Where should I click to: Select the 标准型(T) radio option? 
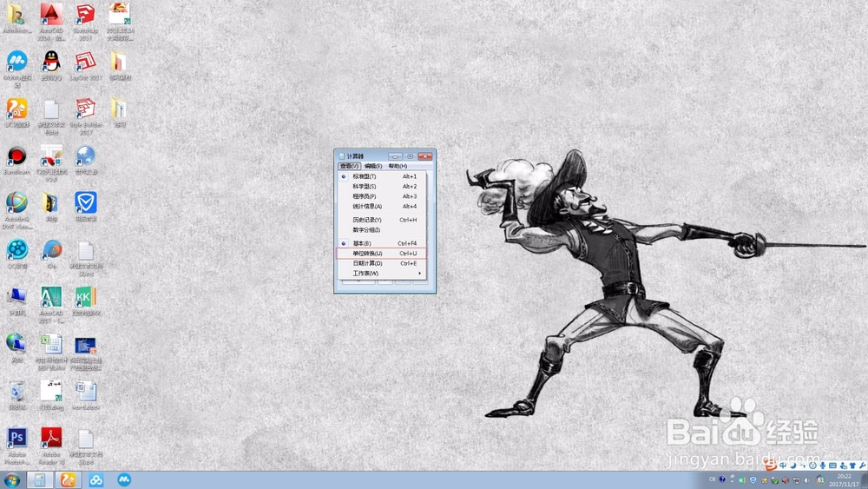click(381, 176)
